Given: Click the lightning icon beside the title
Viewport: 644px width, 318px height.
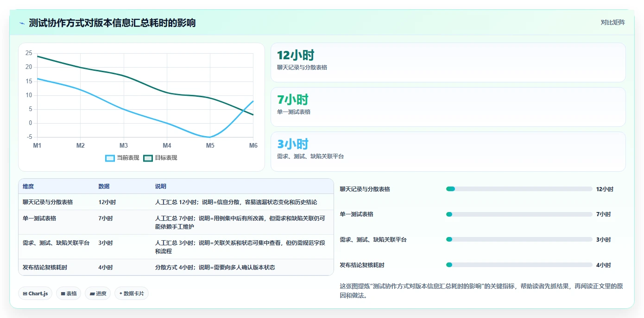Looking at the screenshot, I should pyautogui.click(x=22, y=23).
